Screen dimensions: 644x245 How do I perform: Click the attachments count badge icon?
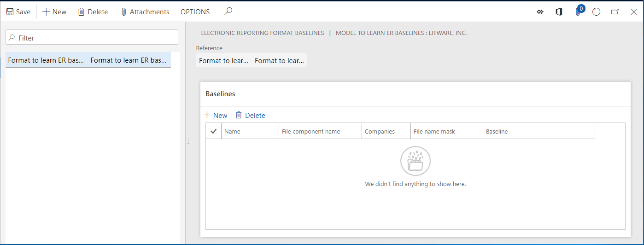[x=579, y=11]
